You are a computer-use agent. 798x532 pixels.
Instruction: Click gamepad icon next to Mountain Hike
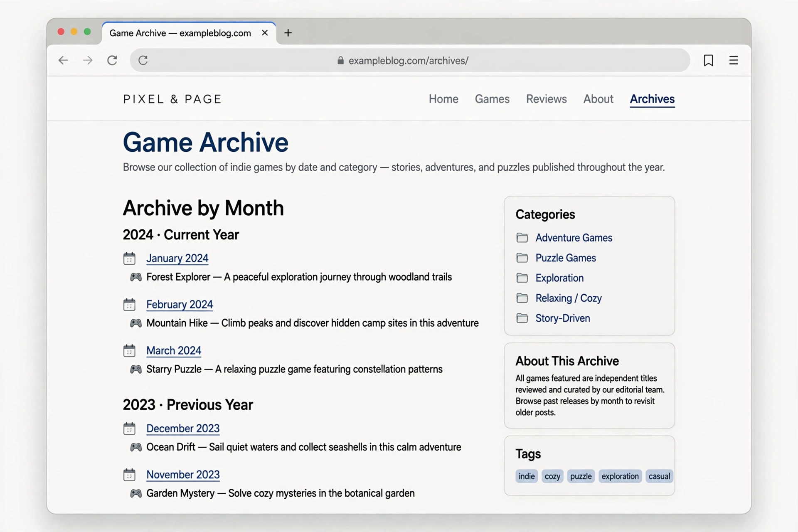point(136,323)
